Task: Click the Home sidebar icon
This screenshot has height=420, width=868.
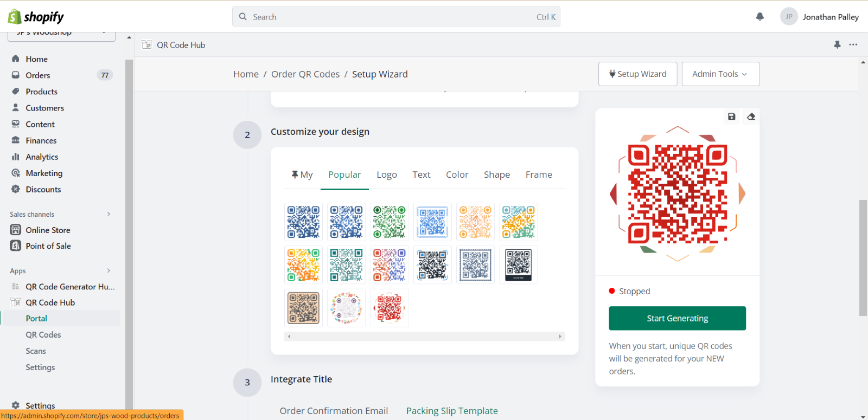Action: click(16, 59)
